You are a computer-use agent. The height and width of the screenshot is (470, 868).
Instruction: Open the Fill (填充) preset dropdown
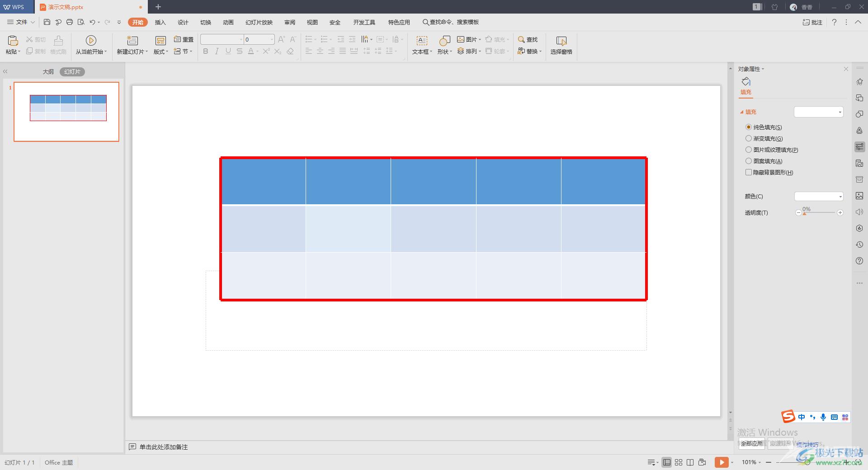pos(819,112)
